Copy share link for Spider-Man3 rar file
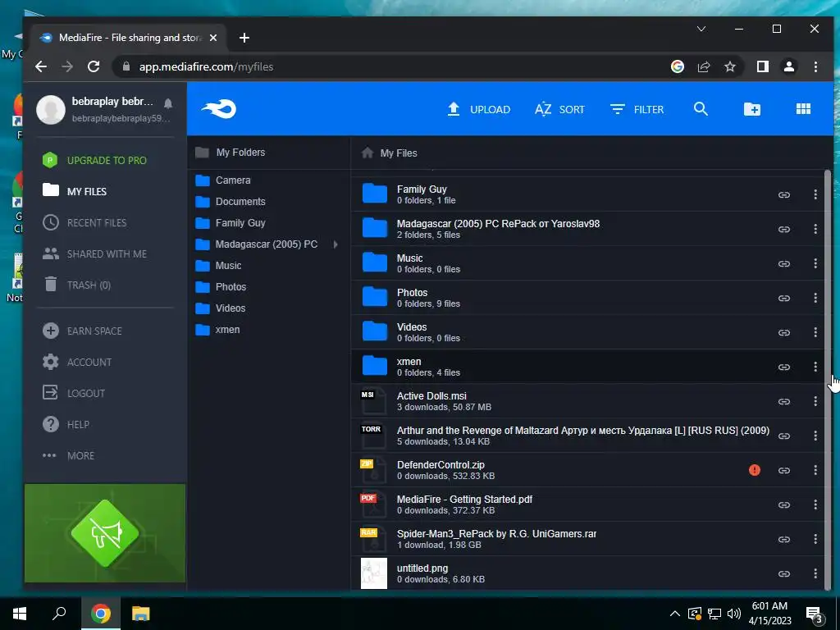Viewport: 840px width, 630px height. [x=784, y=539]
